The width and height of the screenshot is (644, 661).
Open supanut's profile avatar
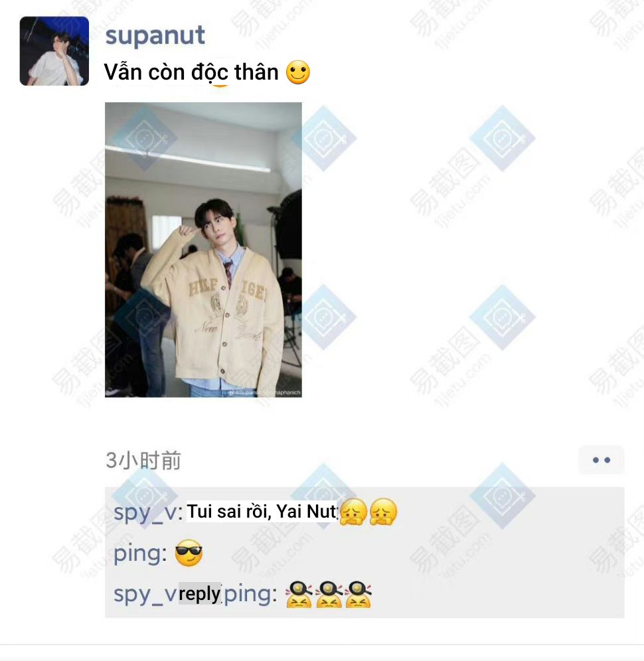[54, 51]
